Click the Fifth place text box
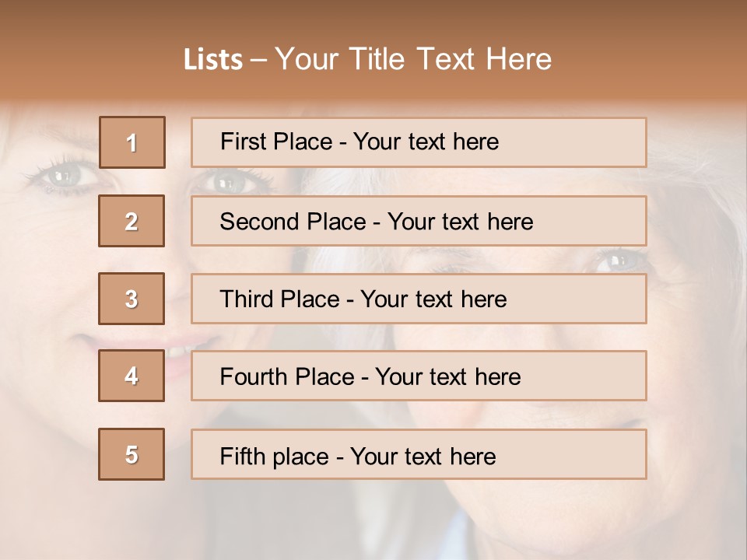This screenshot has width=747, height=560. 419,455
